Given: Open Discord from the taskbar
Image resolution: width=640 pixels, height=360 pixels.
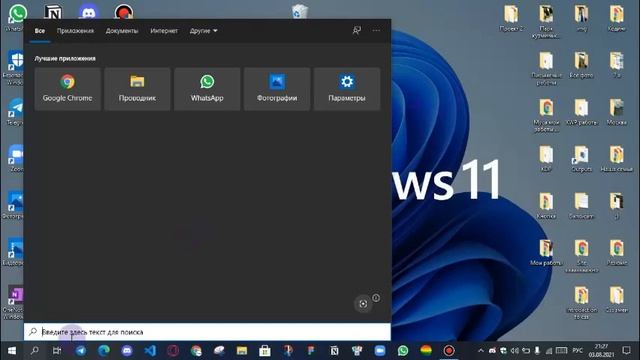Looking at the screenshot, I should [x=127, y=351].
